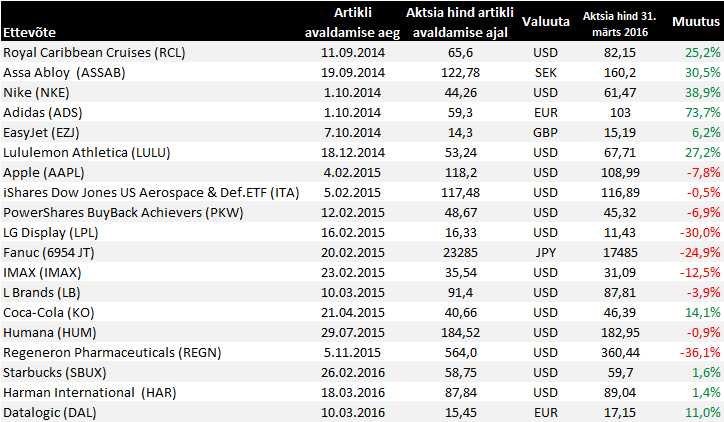This screenshot has width=724, height=422.
Task: Select Coca-Cola 14,1% change value
Action: coord(702,313)
